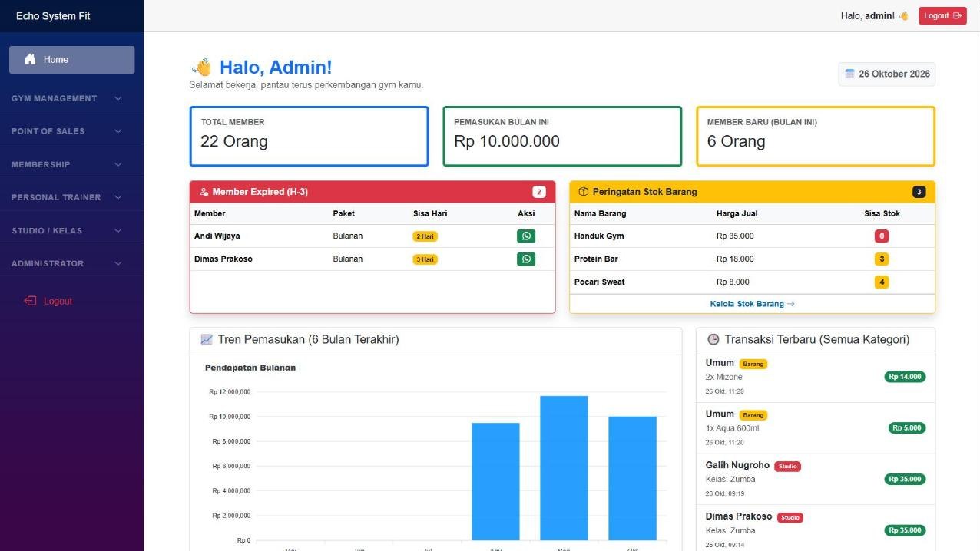Screen dimensions: 980x551
Task: Click the 3 Hari badge for Dimas Prakoso
Action: pos(425,259)
